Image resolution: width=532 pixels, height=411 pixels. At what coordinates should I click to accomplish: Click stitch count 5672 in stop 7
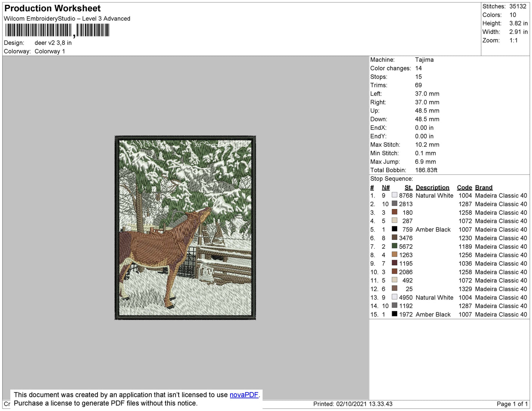[406, 247]
